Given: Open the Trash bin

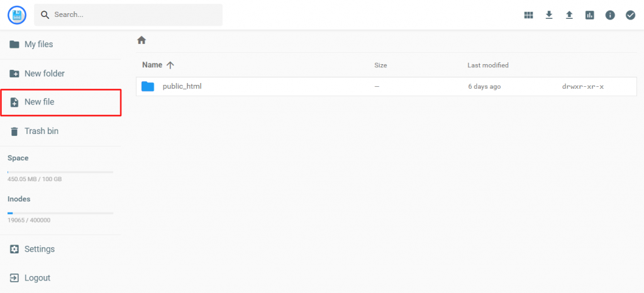Looking at the screenshot, I should 41,131.
